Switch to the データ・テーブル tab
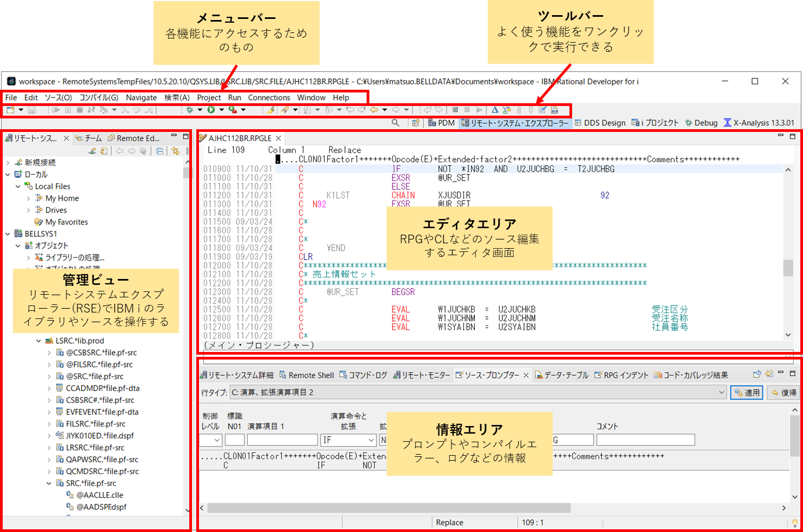Viewport: 803px width, 532px height. pos(561,375)
